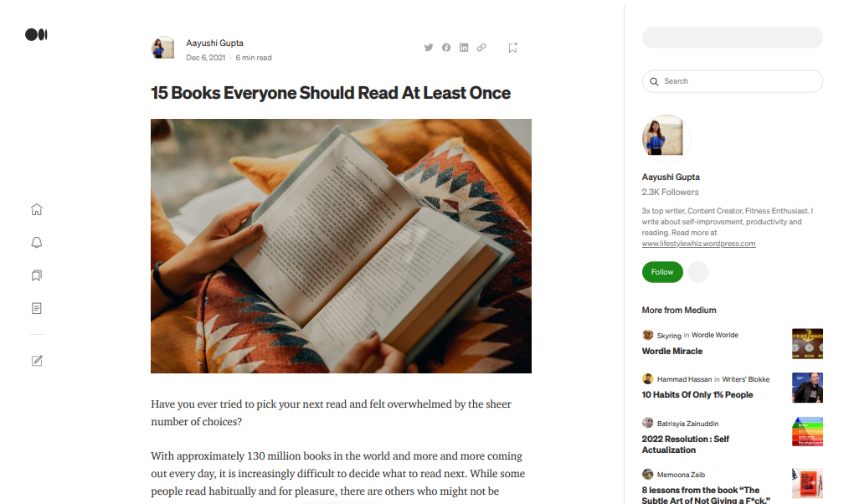
Task: Open 2022 Resolution Self Actualization thumbnail
Action: (x=807, y=431)
